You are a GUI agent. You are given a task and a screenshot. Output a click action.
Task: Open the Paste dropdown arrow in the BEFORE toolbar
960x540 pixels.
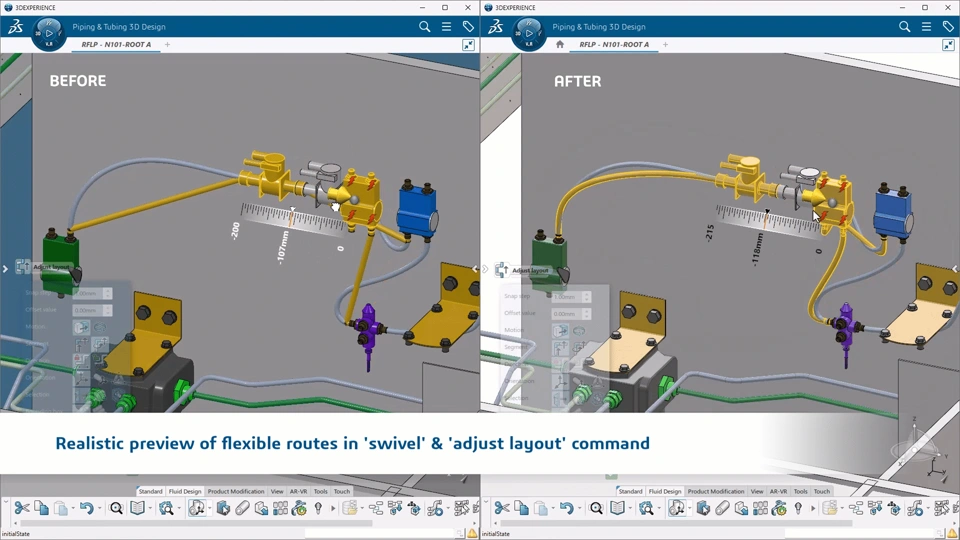tap(72, 508)
